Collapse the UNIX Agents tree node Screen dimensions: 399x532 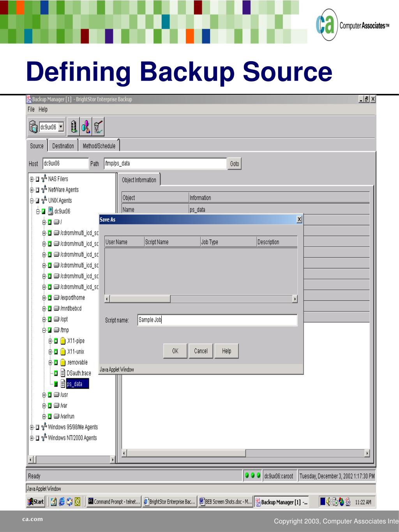32,201
